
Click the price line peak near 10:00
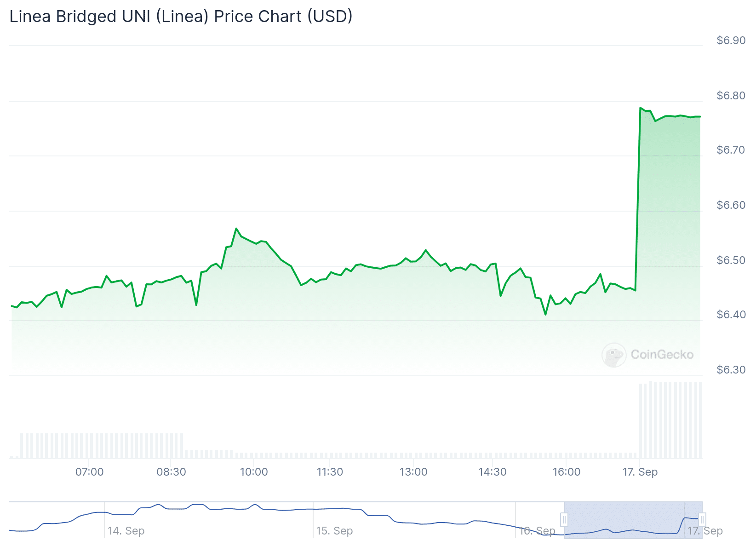[x=236, y=229]
